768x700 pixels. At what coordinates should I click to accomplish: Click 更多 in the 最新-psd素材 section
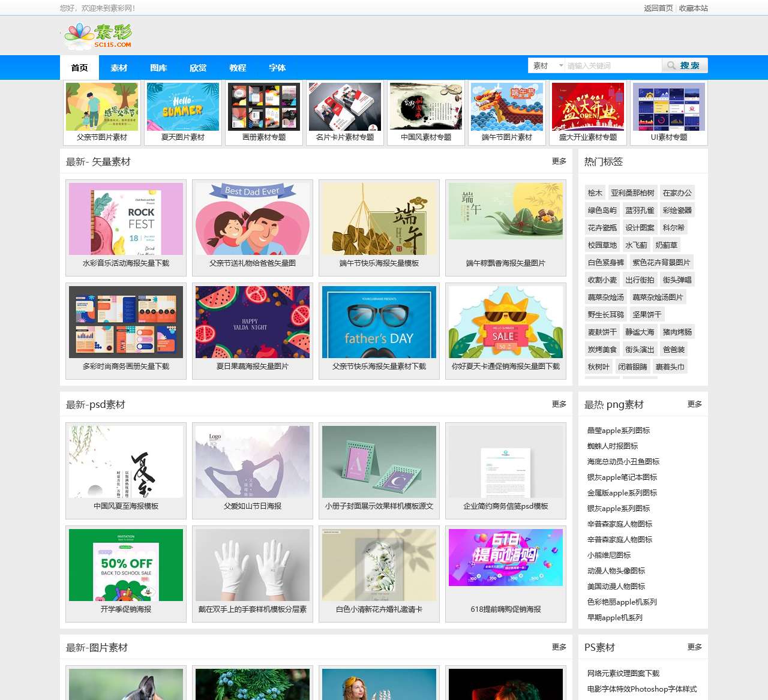[x=559, y=404]
